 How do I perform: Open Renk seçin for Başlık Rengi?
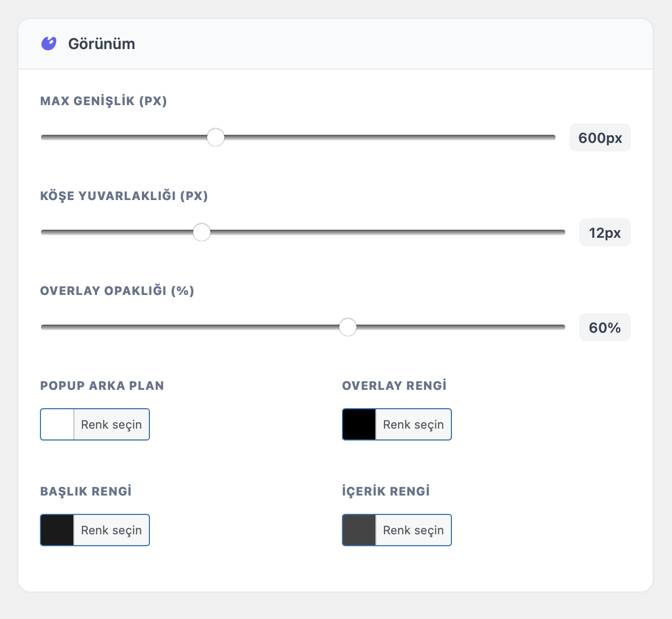[111, 530]
